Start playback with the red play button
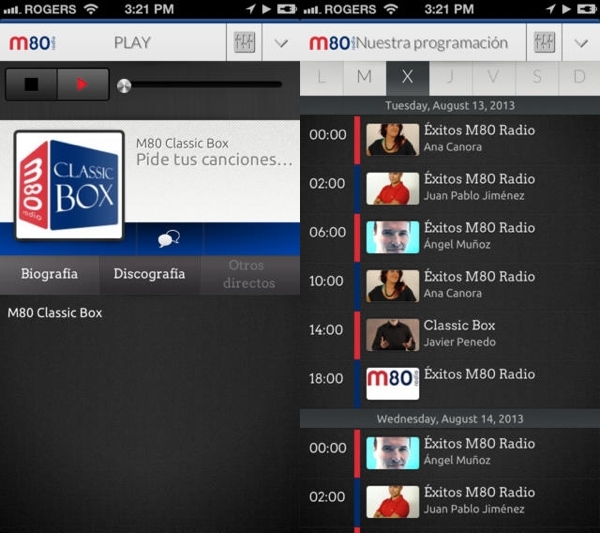The width and height of the screenshot is (600, 533). (x=83, y=84)
